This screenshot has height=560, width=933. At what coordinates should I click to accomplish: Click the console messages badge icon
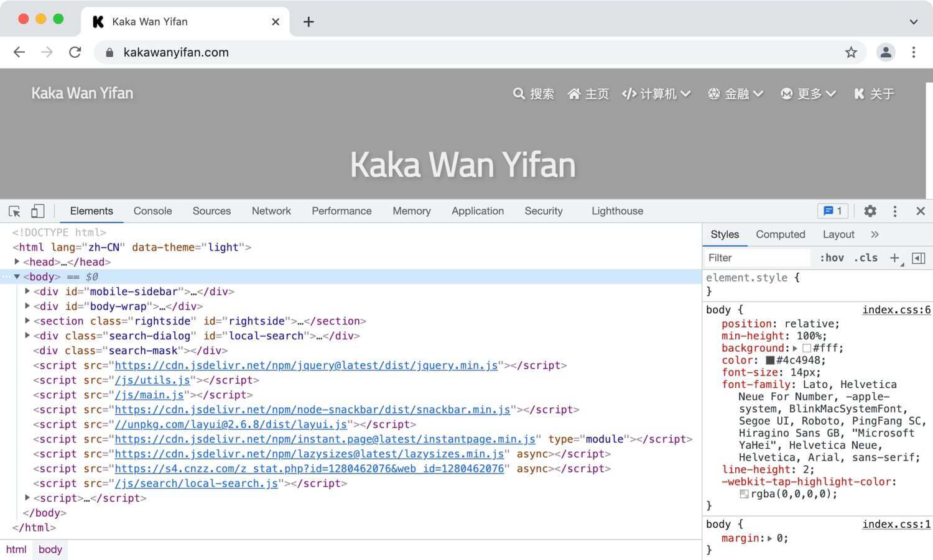pyautogui.click(x=833, y=211)
